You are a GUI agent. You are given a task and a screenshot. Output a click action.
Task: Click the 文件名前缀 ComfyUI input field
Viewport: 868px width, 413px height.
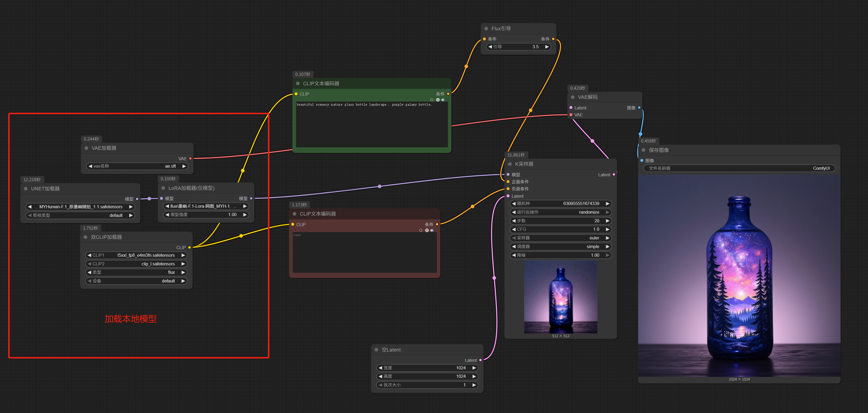tap(739, 168)
